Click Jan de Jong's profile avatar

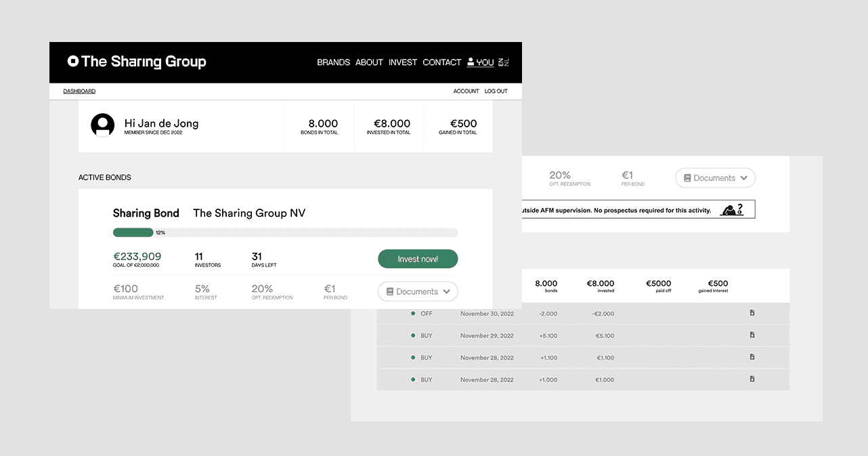[103, 125]
